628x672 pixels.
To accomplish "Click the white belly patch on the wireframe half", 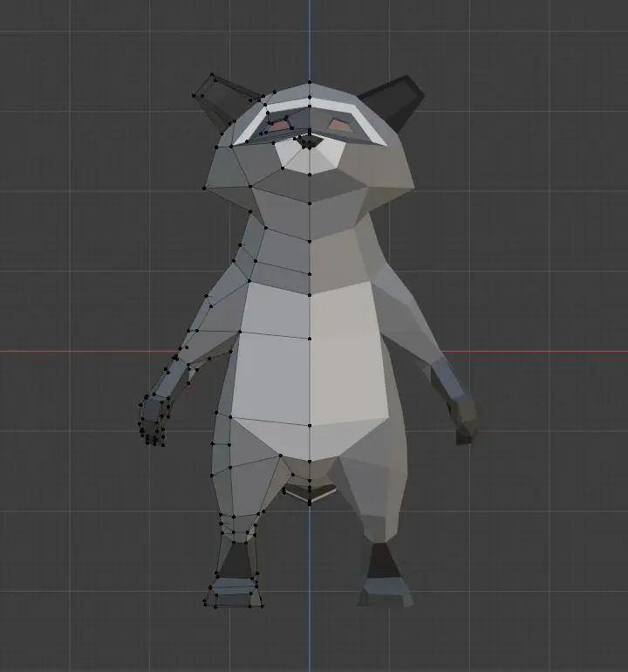I will click(x=271, y=371).
